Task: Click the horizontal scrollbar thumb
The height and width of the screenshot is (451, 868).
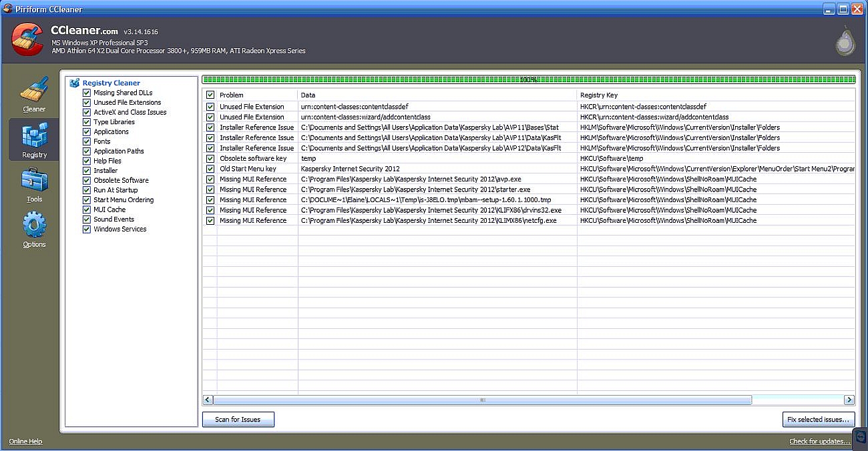Action: pos(482,400)
